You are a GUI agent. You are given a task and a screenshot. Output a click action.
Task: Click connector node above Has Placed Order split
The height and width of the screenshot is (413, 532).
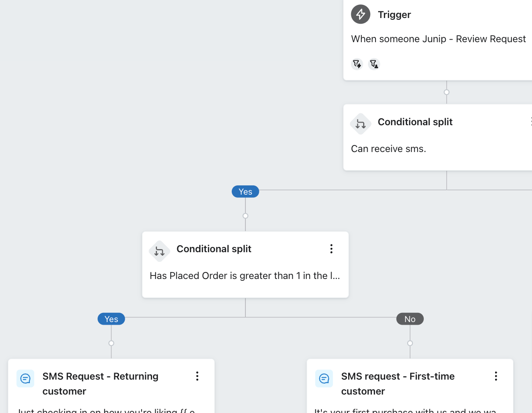pos(245,216)
